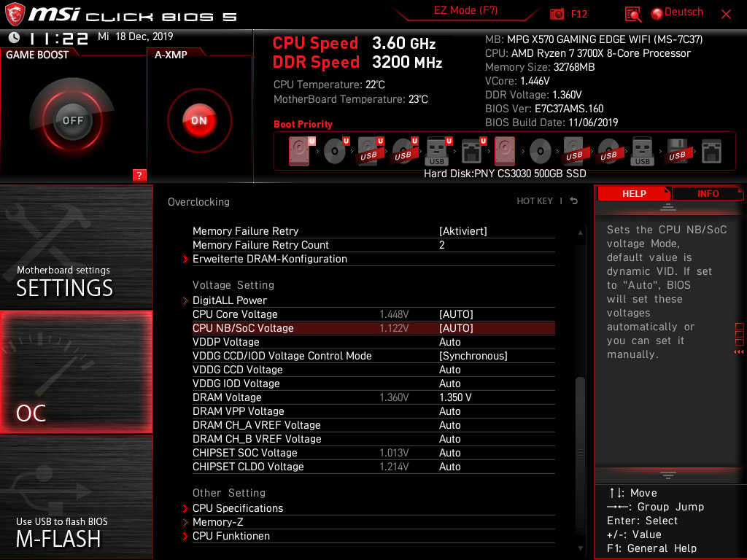Switch to EZ Mode (F7)
This screenshot has width=747, height=560.
point(465,10)
